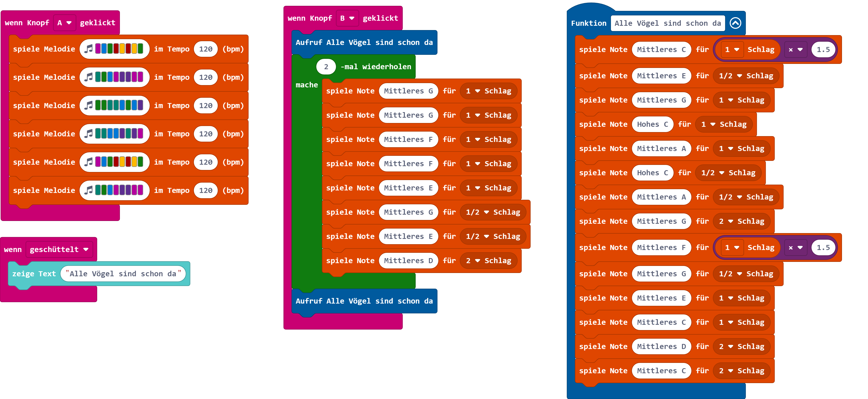Change the geschüttelt gesture dropdown

pyautogui.click(x=59, y=250)
